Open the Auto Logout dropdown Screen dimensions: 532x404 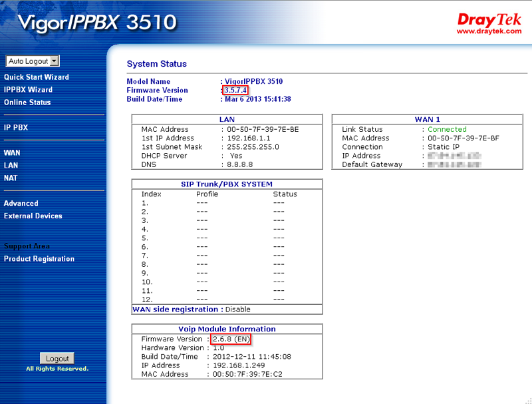33,61
